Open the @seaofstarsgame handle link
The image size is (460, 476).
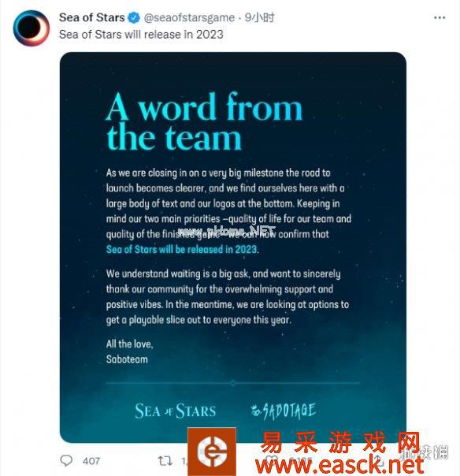[x=189, y=17]
